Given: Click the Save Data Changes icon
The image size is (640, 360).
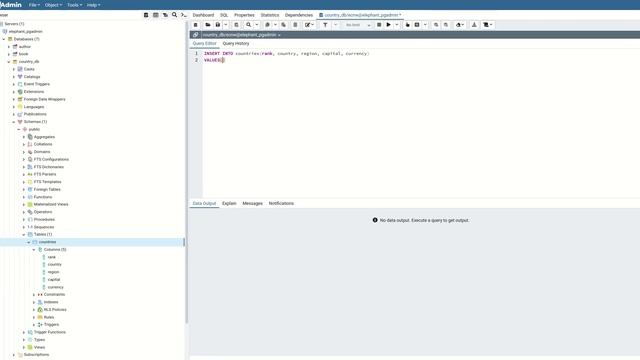Looking at the screenshot, I should pos(236,25).
